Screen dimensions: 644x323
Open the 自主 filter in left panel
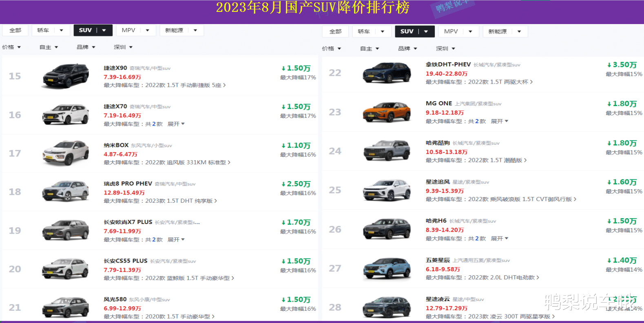pos(49,47)
